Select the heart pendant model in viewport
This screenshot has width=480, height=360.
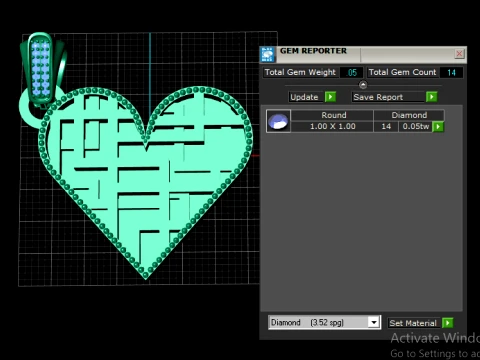146,183
